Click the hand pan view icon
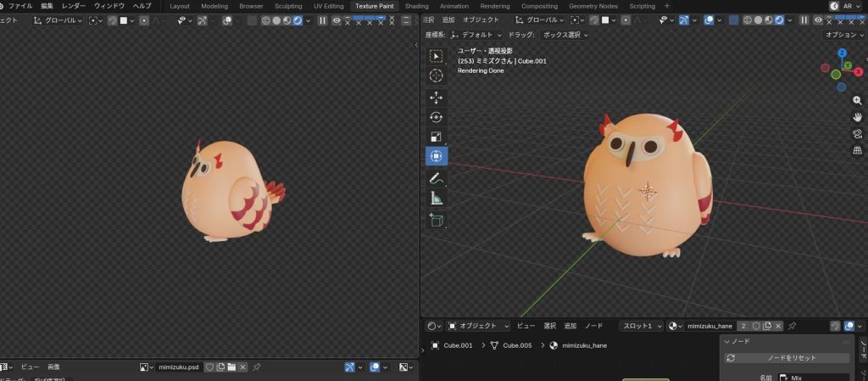 pyautogui.click(x=857, y=117)
